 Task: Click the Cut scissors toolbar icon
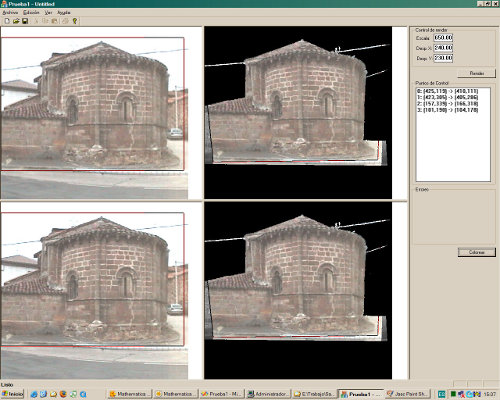(37, 21)
